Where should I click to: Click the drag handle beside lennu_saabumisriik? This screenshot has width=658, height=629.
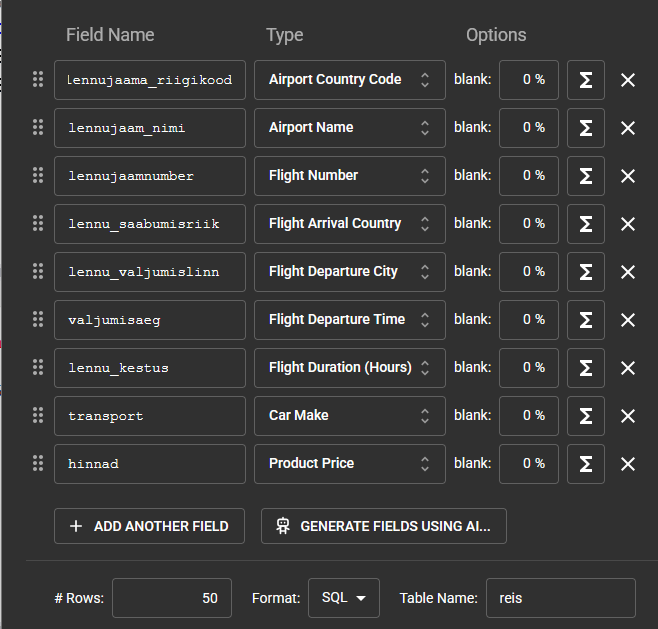(38, 224)
